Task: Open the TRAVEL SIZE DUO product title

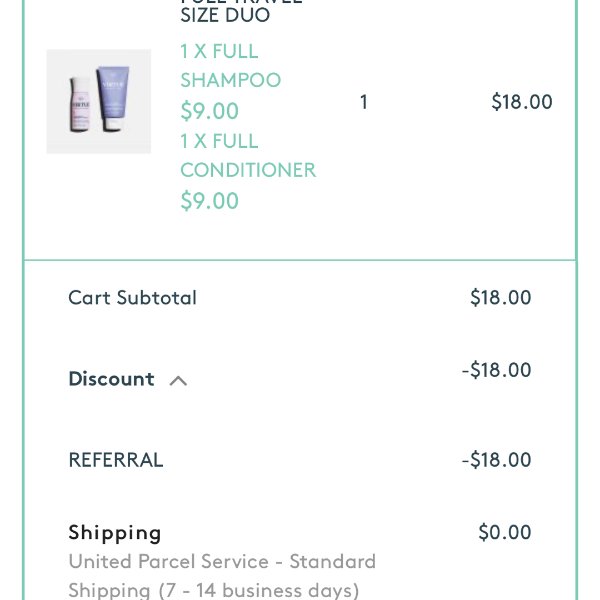Action: point(241,11)
